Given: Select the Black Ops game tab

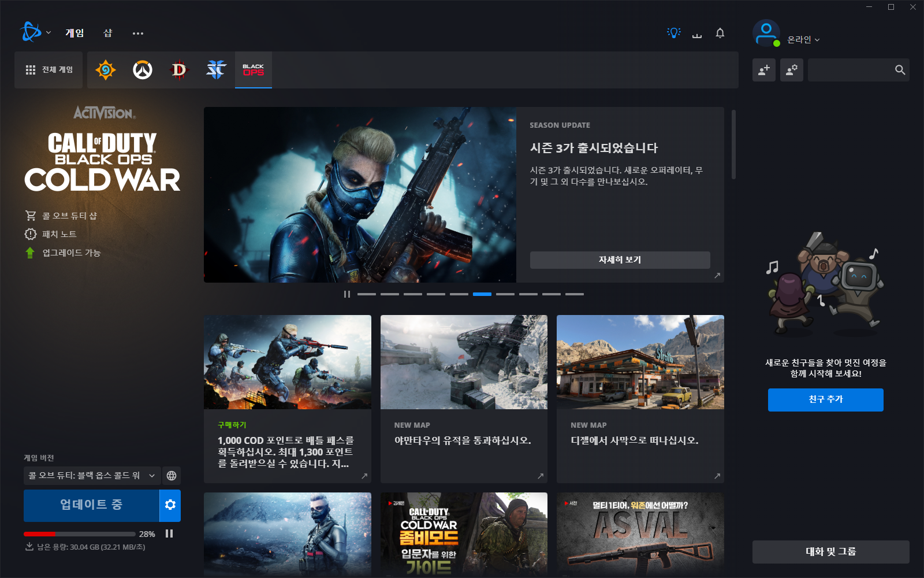Looking at the screenshot, I should [254, 70].
